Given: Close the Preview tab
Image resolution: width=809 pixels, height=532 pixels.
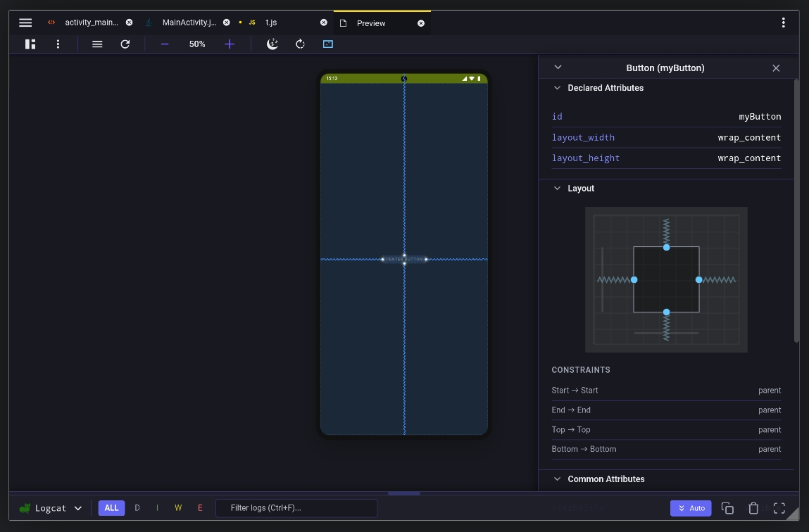Looking at the screenshot, I should click(421, 23).
